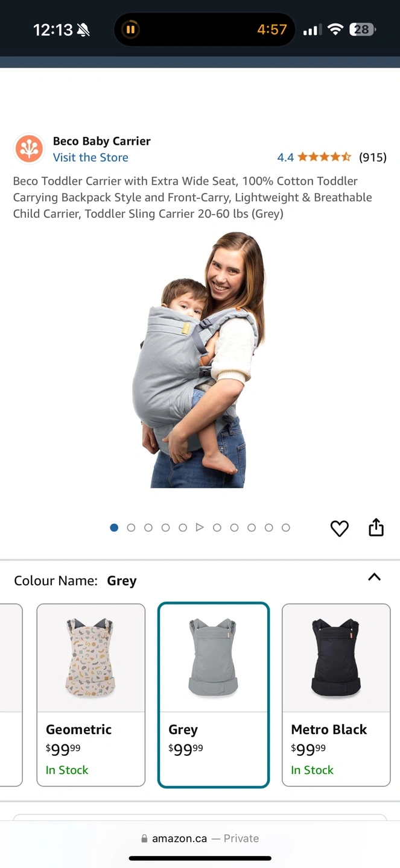
Task: Choose the Geometric pattern swatch
Action: tap(91, 695)
